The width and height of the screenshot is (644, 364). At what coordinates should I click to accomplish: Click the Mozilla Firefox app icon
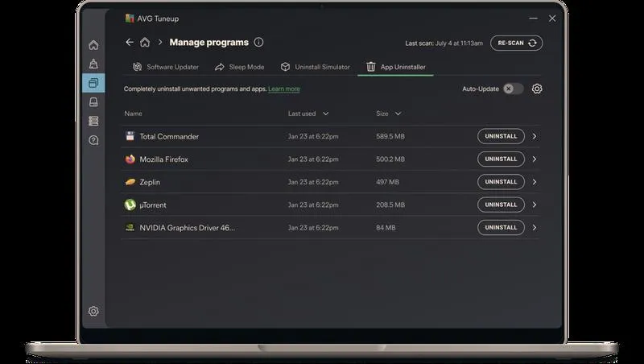pos(130,159)
